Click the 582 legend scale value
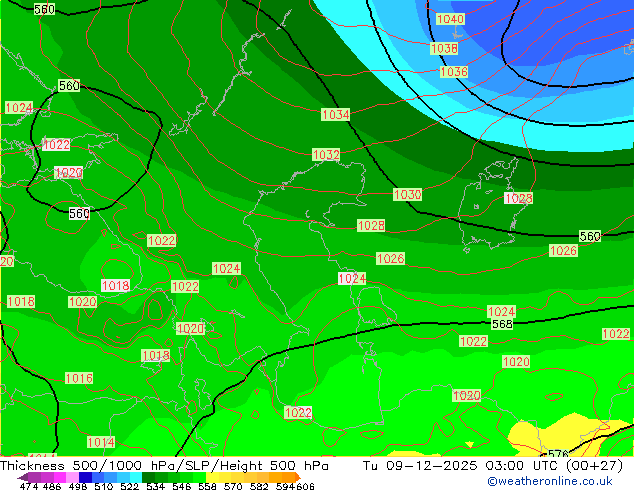The image size is (634, 490). (x=259, y=486)
